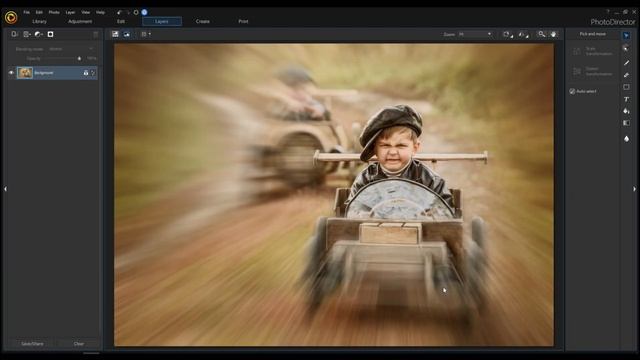
Task: Open the adjustment layer dropdown
Action: (x=39, y=34)
